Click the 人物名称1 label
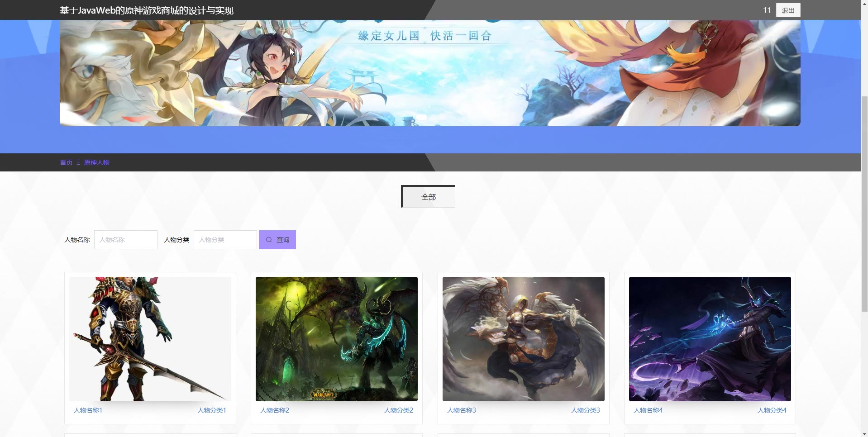This screenshot has width=868, height=437. tap(88, 410)
